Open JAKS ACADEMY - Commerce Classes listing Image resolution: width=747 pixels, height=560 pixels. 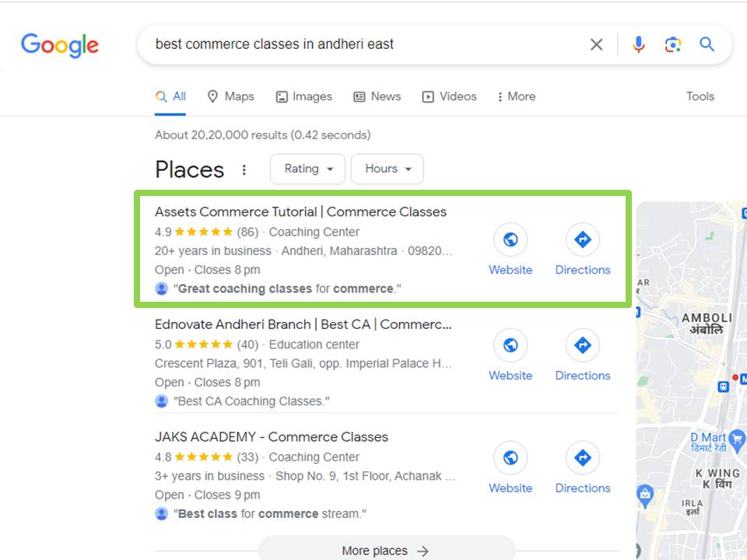[271, 437]
